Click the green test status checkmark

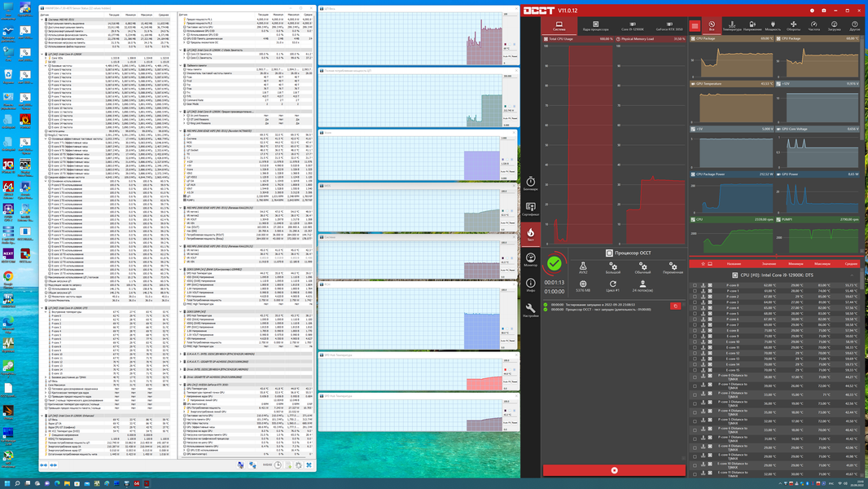[555, 263]
